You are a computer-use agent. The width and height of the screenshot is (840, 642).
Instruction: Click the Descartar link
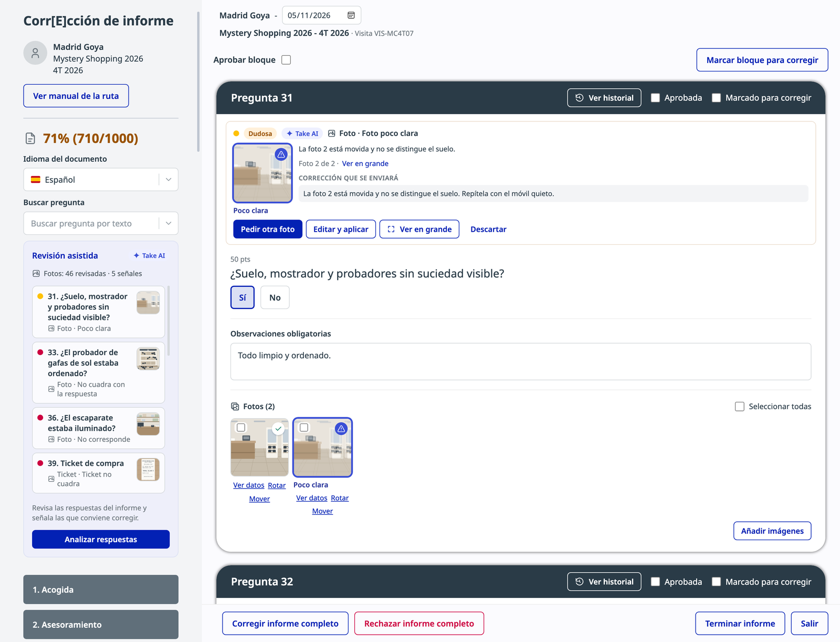[488, 229]
